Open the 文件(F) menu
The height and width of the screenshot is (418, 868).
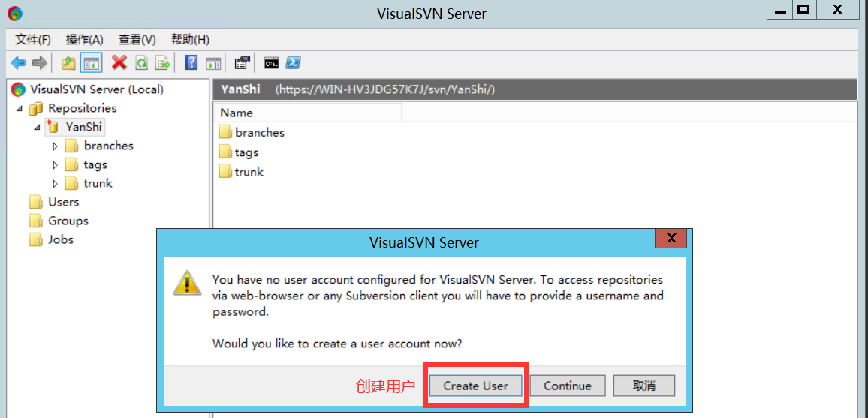(x=33, y=39)
